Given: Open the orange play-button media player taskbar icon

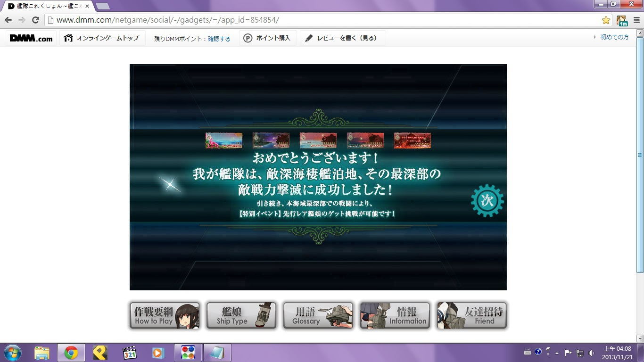Looking at the screenshot, I should coord(158,353).
